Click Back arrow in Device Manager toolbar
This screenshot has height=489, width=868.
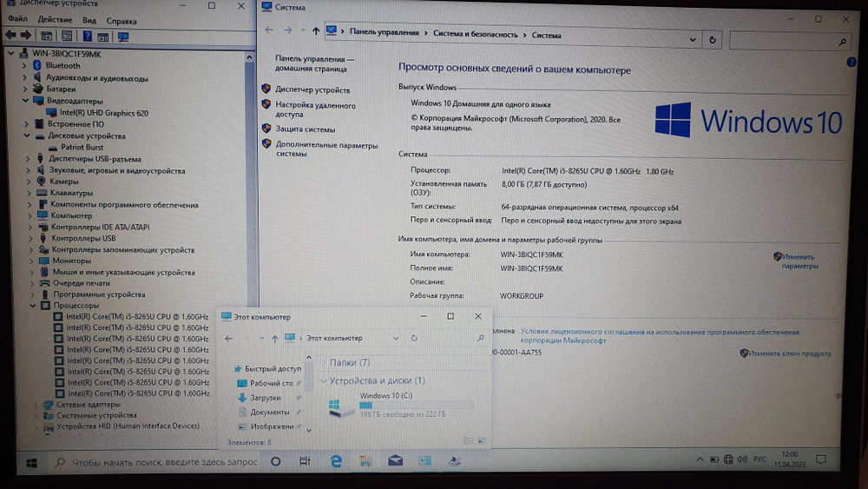10,36
